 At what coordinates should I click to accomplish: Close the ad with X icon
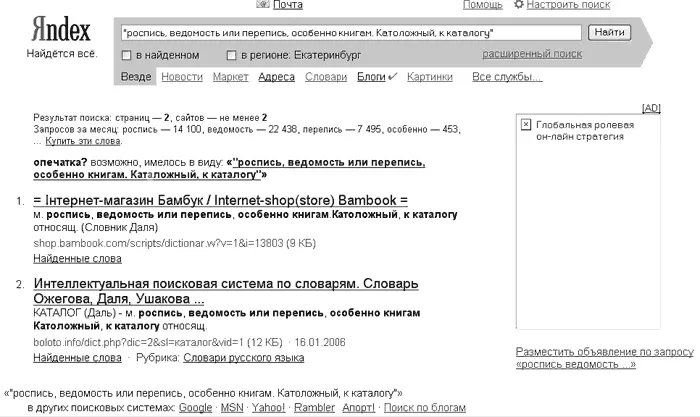(526, 124)
